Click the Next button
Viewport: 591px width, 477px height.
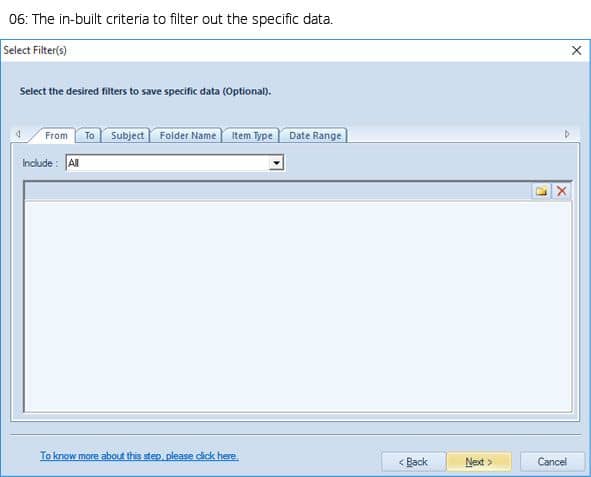(479, 462)
